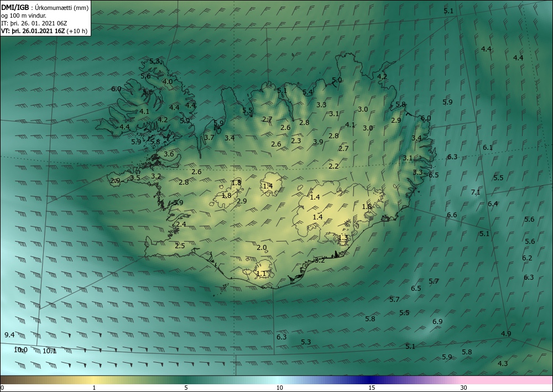553x392 pixels.
Task: Click the 3.6 value on the map
Action: [169, 154]
